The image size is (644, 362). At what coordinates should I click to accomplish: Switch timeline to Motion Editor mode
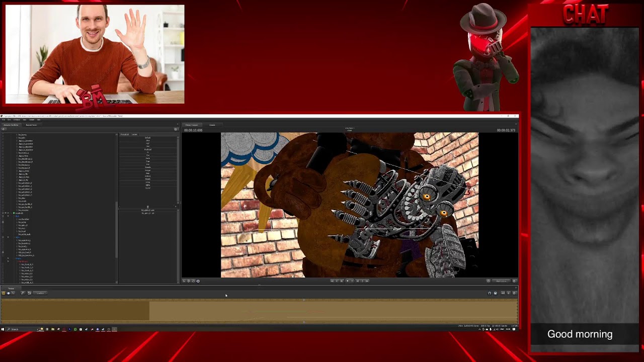tap(9, 293)
